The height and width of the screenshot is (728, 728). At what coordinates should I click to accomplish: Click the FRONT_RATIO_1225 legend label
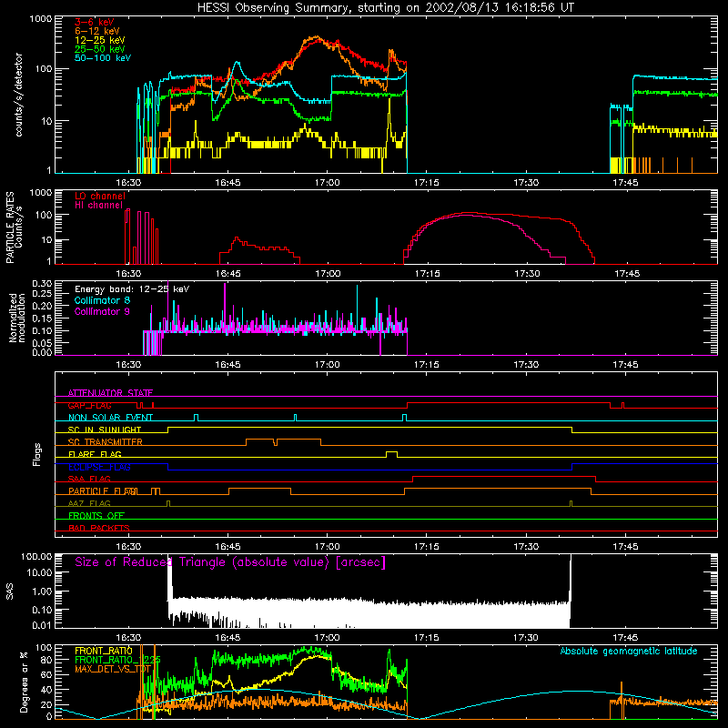pyautogui.click(x=117, y=660)
